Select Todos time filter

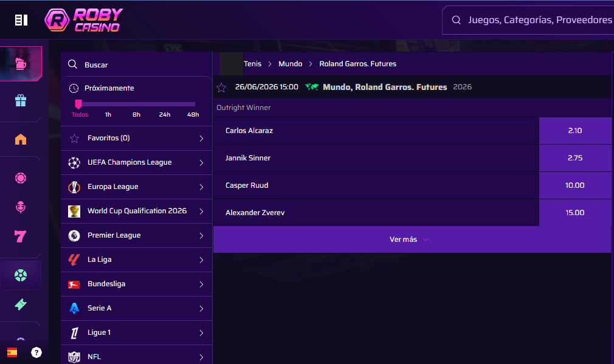click(80, 115)
